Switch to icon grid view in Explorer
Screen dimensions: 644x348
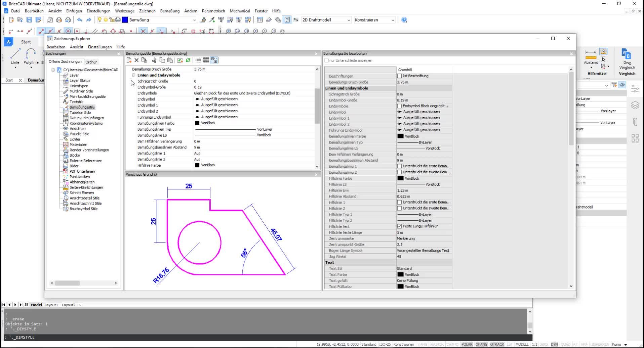(206, 60)
